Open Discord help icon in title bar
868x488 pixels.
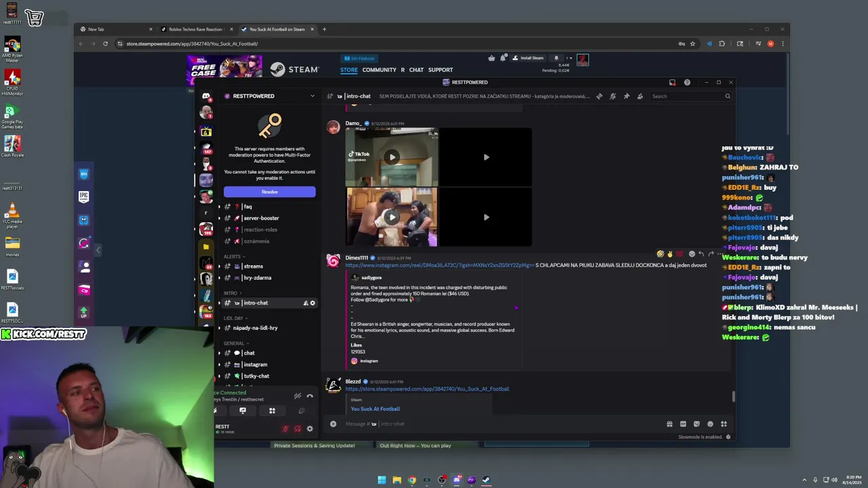click(687, 83)
